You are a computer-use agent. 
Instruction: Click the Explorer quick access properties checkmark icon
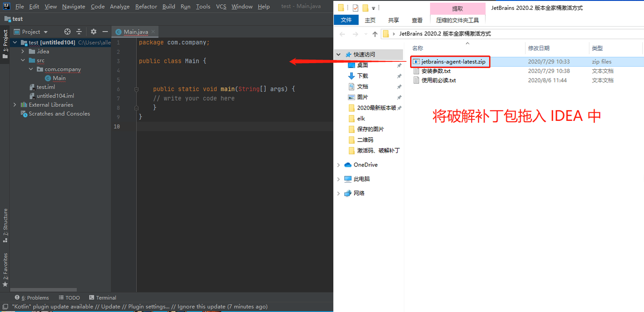(x=356, y=8)
